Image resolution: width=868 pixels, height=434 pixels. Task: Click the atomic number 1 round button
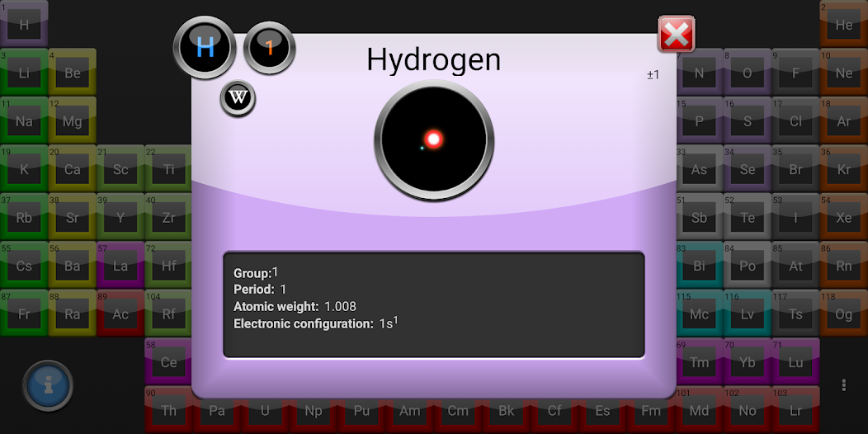pos(269,48)
